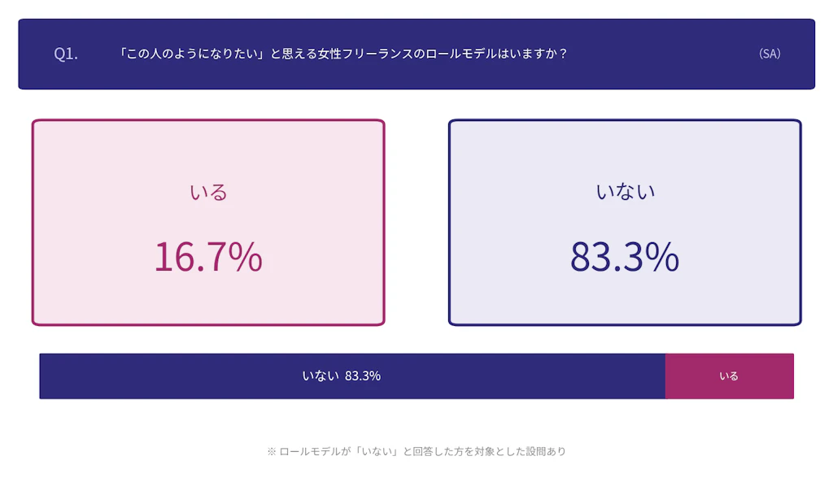Click the pink card's magenta border
The width and height of the screenshot is (833, 504).
pos(33,223)
